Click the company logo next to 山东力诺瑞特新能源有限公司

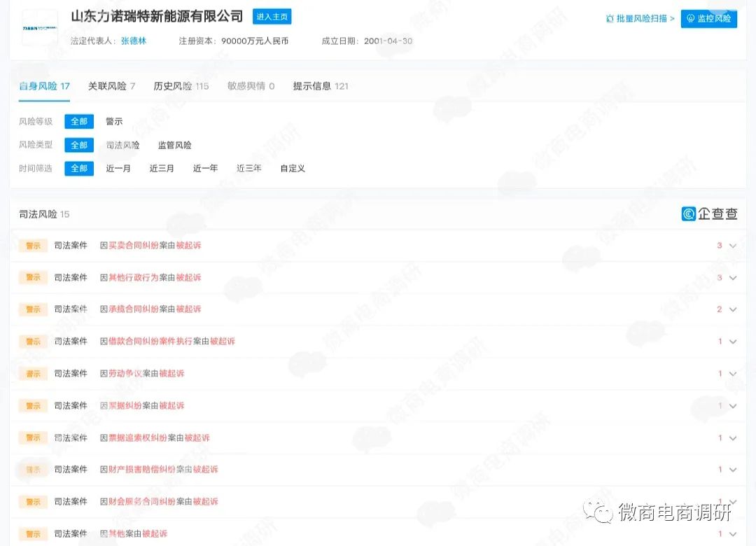pos(39,28)
